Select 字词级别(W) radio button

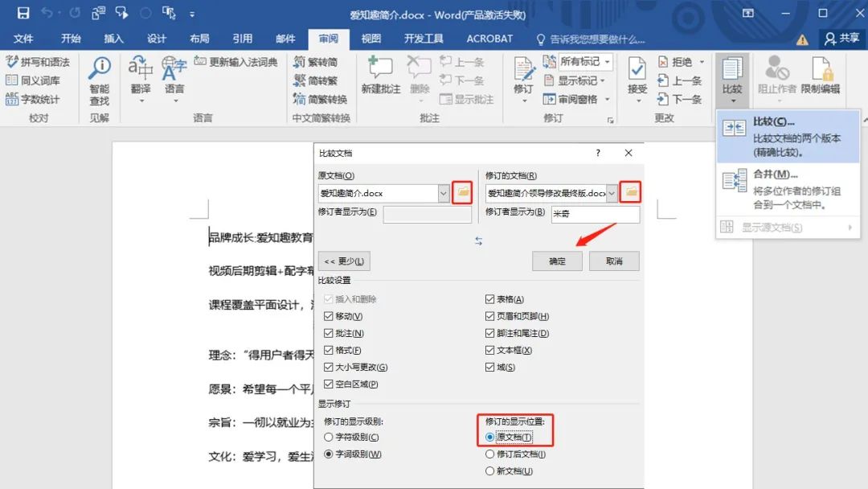[328, 454]
